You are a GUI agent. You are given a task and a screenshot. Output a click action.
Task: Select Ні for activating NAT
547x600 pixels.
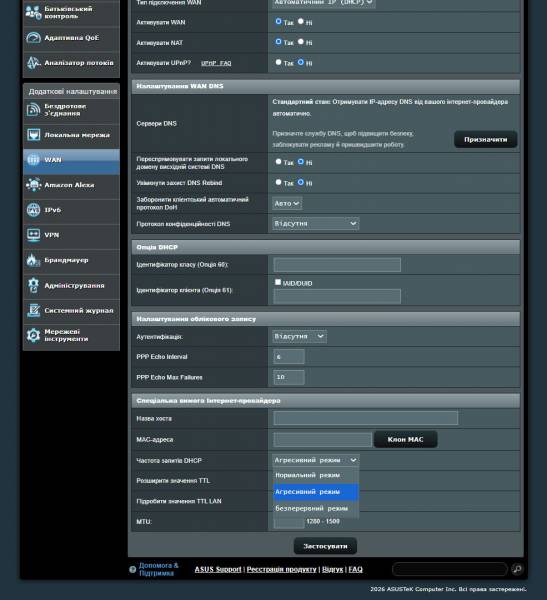[301, 41]
